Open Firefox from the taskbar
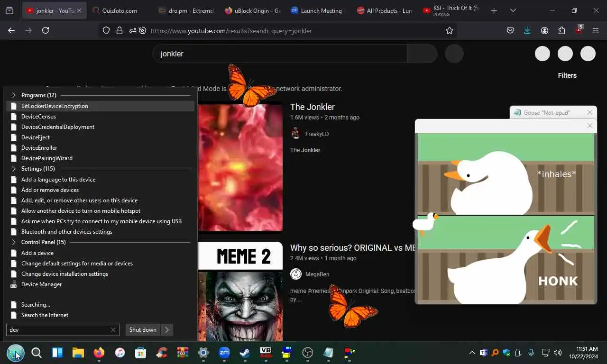The height and width of the screenshot is (364, 607). tap(99, 353)
